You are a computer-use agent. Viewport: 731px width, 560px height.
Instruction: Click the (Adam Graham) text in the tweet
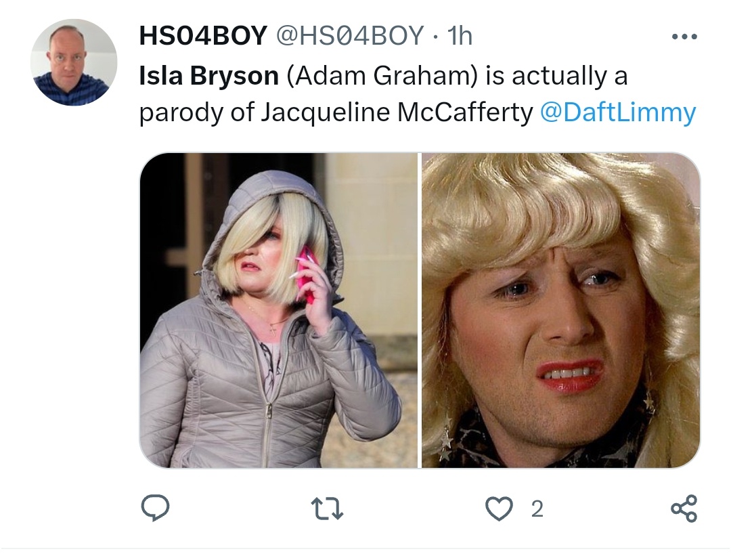[382, 76]
